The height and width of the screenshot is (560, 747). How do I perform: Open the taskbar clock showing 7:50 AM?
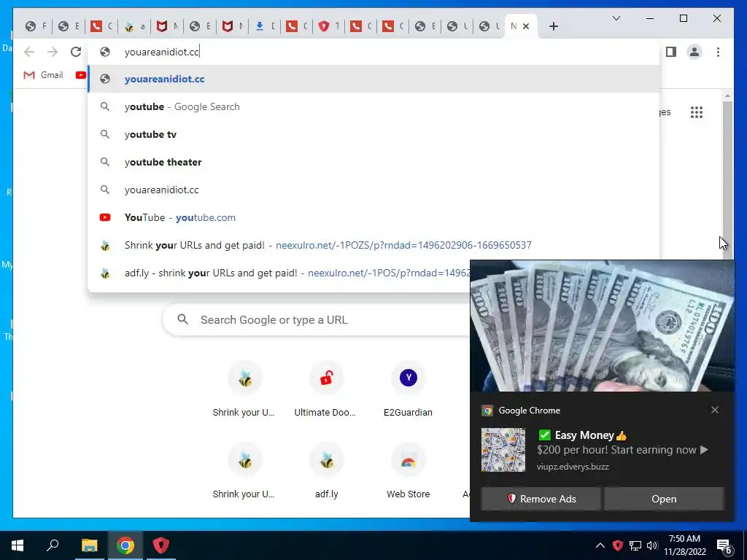pyautogui.click(x=684, y=545)
